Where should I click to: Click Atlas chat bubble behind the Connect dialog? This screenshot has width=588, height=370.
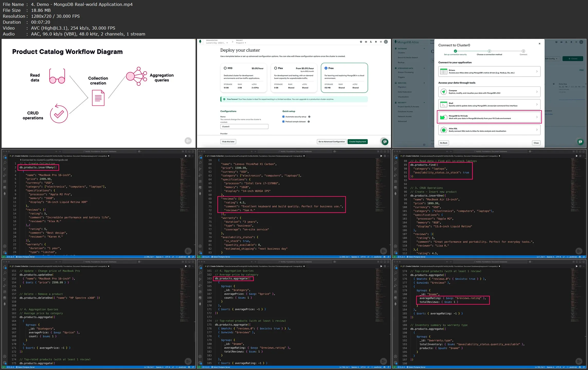[x=580, y=142]
